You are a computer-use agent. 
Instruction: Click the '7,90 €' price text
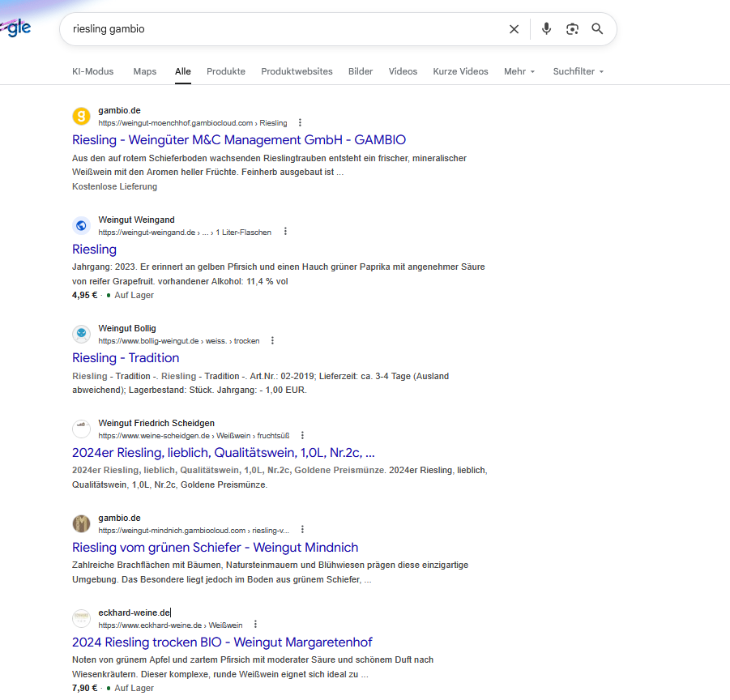pos(85,688)
